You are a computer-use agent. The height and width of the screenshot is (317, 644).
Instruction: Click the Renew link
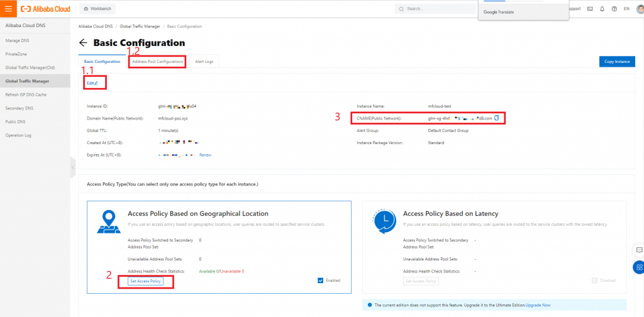pos(206,155)
